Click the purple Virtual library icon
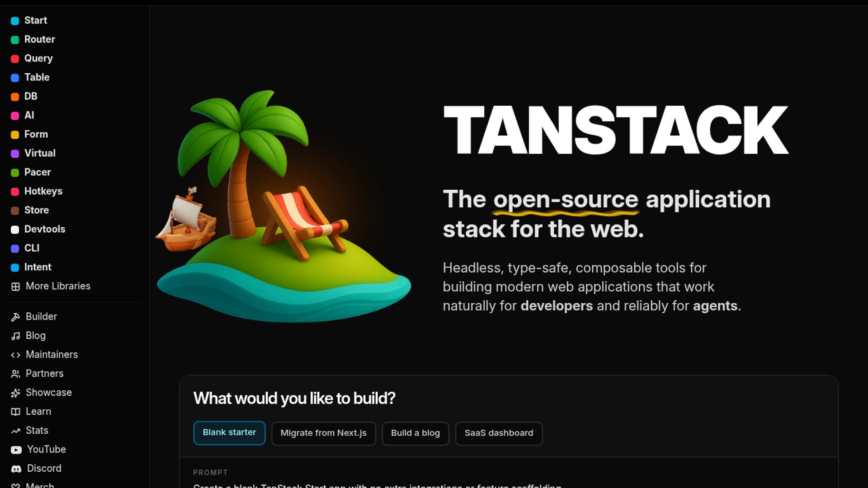The height and width of the screenshot is (488, 868). point(15,154)
